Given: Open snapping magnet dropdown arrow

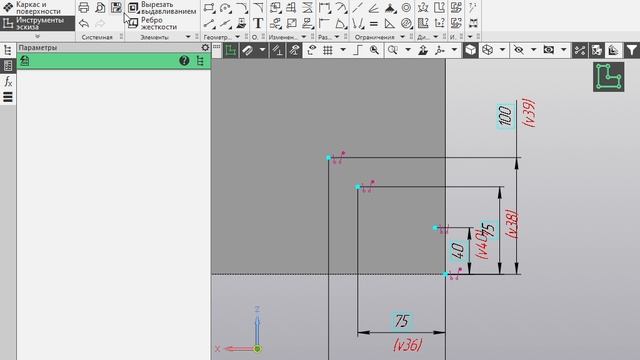Looking at the screenshot, I should point(262,50).
